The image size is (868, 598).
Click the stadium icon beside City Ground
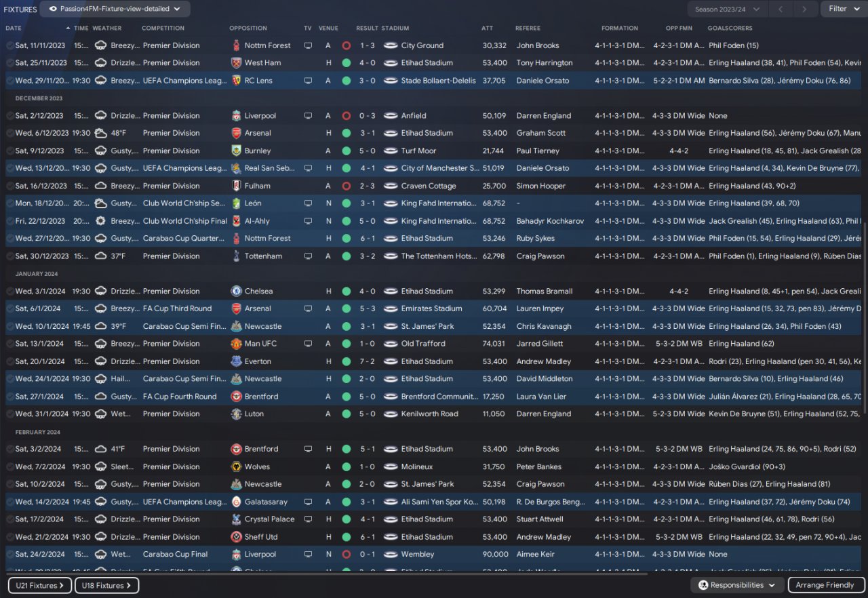point(390,45)
